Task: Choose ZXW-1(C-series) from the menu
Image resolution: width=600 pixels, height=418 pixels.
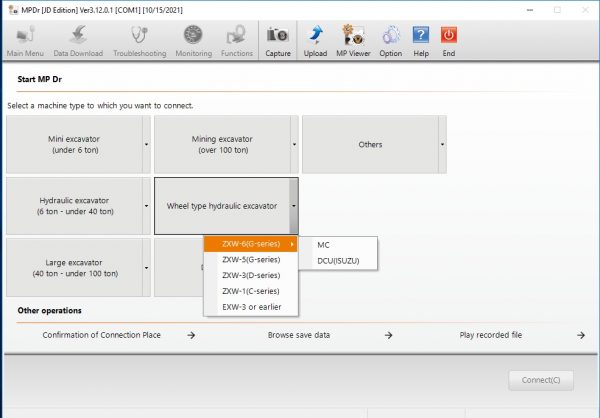Action: (251, 291)
